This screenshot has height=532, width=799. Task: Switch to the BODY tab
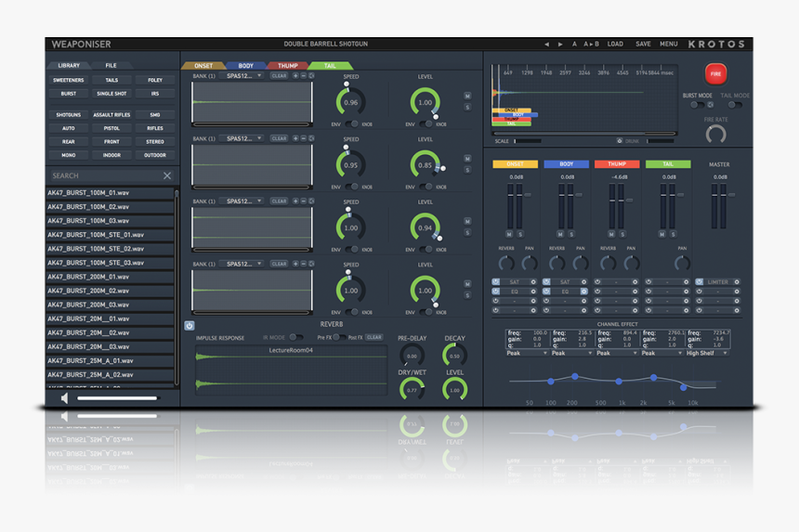point(245,66)
